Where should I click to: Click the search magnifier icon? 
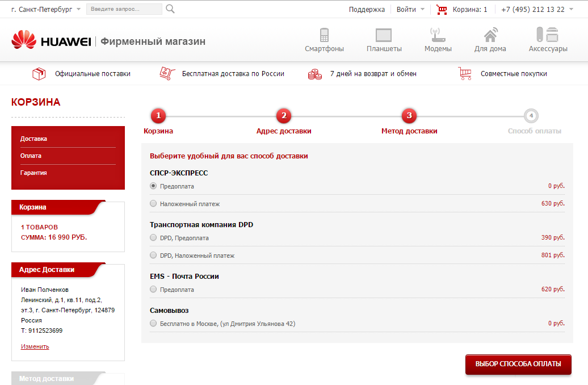(170, 9)
